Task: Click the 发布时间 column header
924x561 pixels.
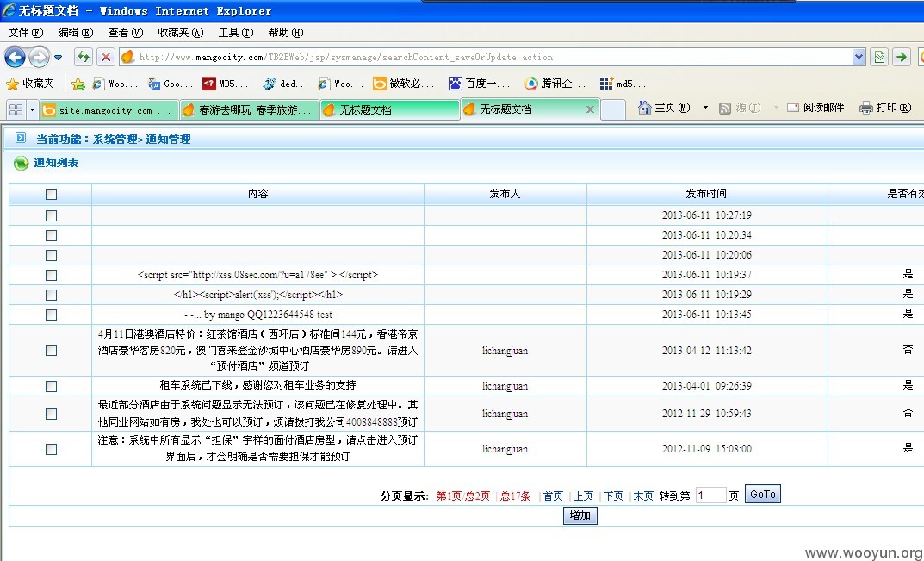Action: coord(706,194)
